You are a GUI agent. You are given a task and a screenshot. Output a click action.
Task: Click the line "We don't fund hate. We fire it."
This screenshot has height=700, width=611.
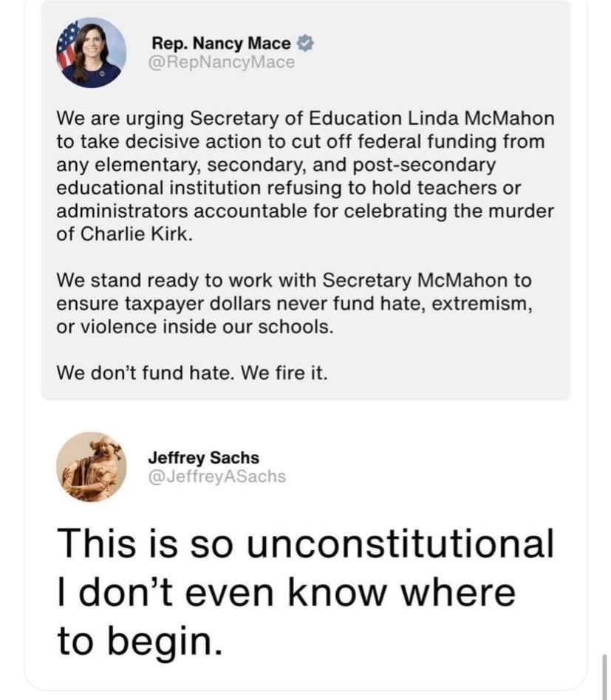tap(191, 373)
